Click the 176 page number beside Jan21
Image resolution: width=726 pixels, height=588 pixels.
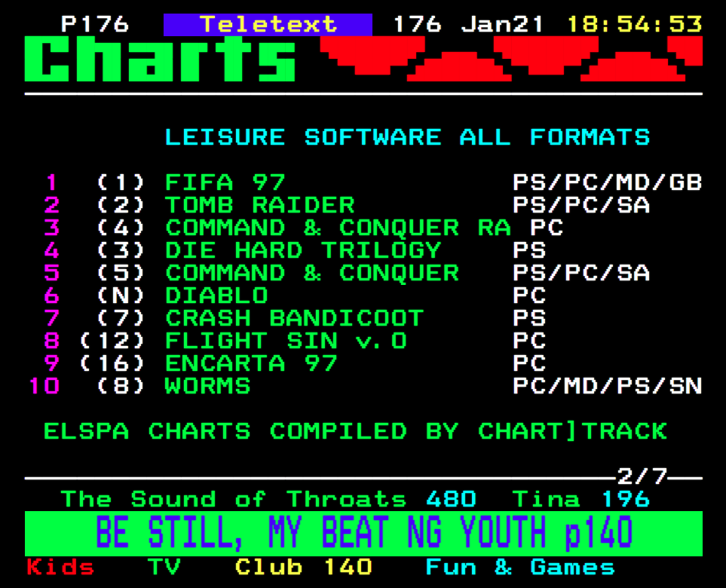point(417,24)
